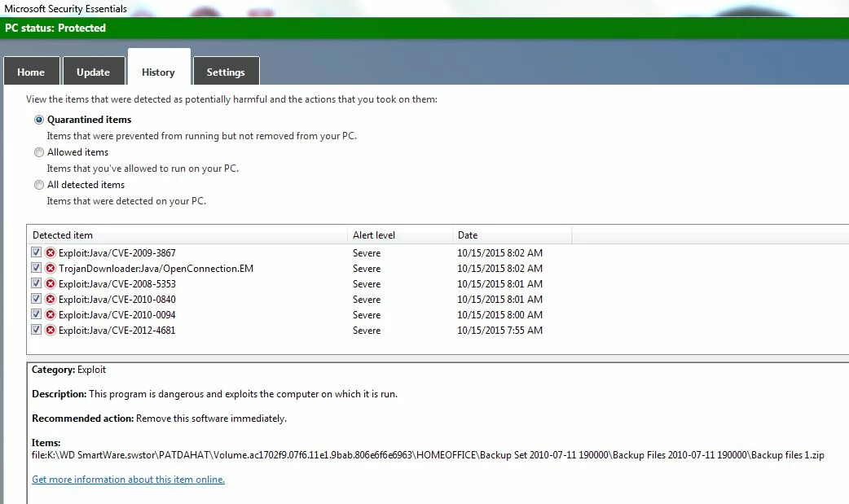Image resolution: width=849 pixels, height=504 pixels.
Task: Select the Quarantined items radio button
Action: [x=39, y=120]
